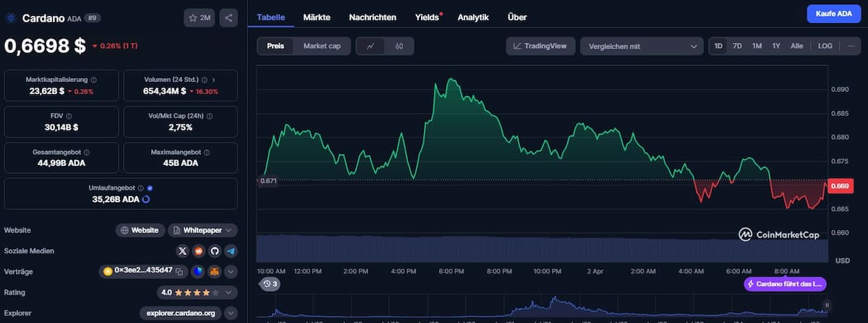Open info icon beside Marktkapitalisierung
The height and width of the screenshot is (323, 868).
(94, 80)
